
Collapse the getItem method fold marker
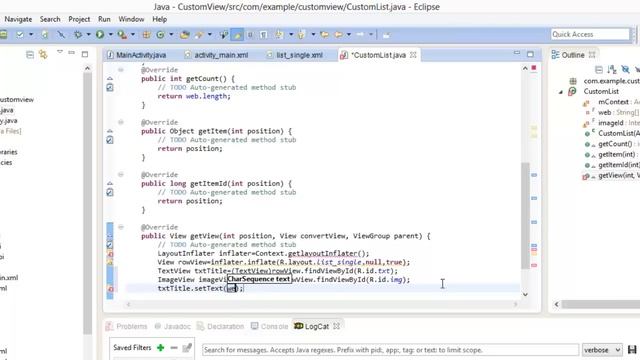pos(121,122)
